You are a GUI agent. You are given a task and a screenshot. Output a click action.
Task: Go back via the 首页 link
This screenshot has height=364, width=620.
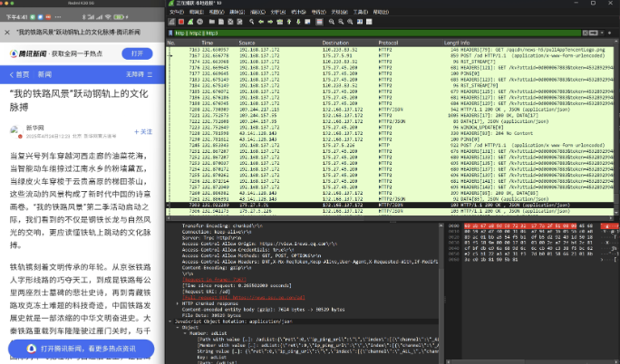coord(19,74)
